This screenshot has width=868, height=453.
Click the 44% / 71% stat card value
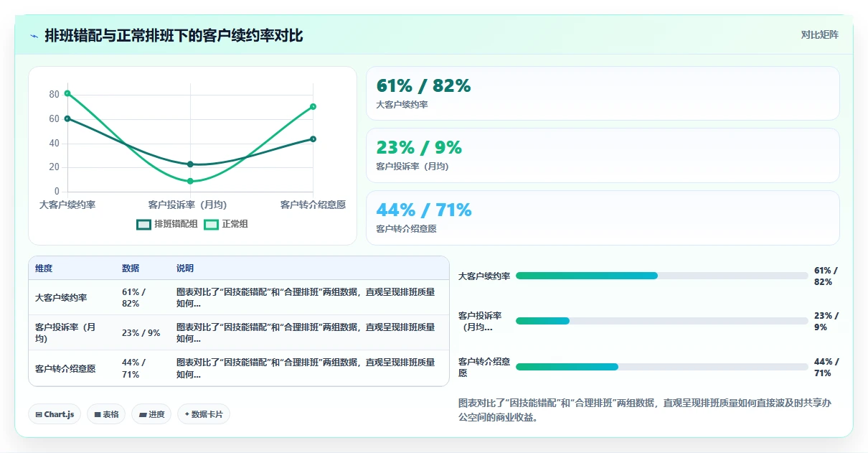(424, 210)
